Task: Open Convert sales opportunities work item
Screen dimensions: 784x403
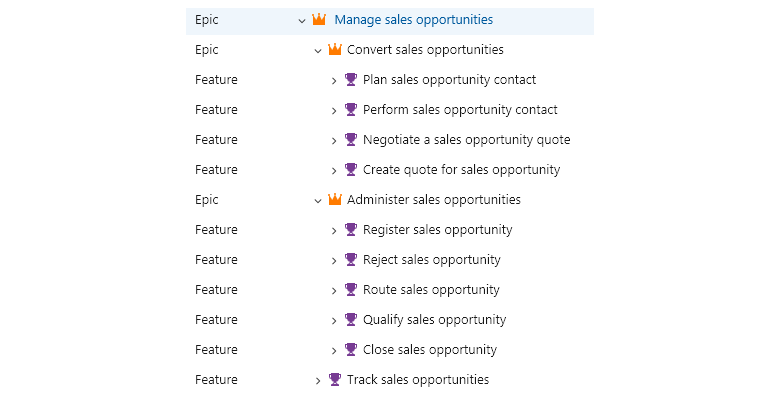Action: click(x=425, y=50)
